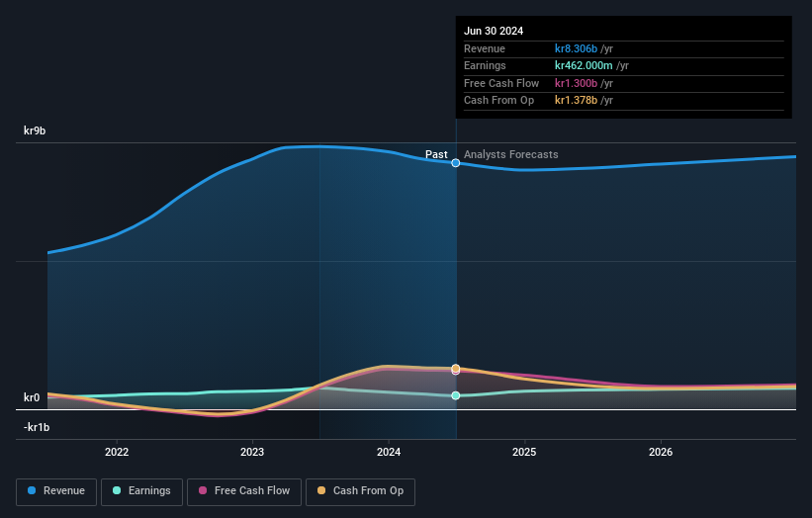The width and height of the screenshot is (812, 518).
Task: Click the Revenue row label in tooltip
Action: (485, 48)
